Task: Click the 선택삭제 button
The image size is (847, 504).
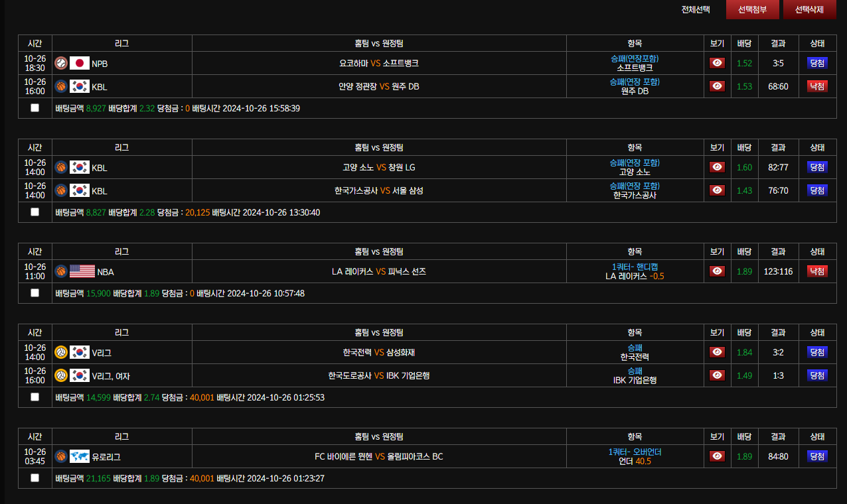Action: click(810, 10)
